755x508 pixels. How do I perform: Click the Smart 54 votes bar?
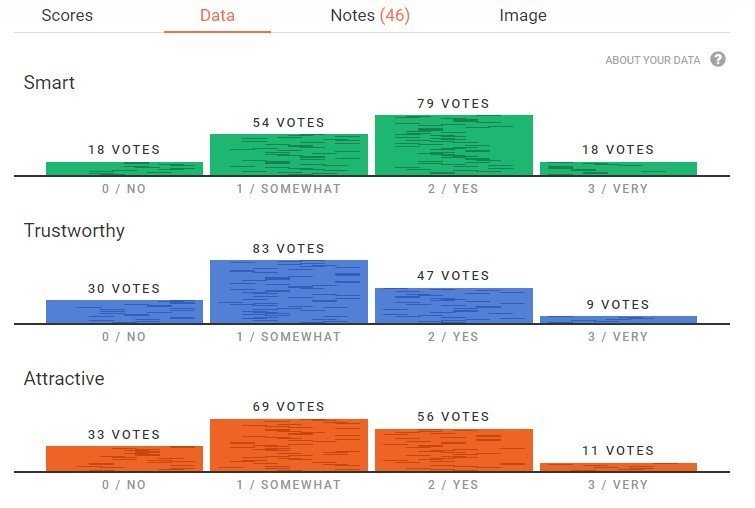(x=289, y=155)
